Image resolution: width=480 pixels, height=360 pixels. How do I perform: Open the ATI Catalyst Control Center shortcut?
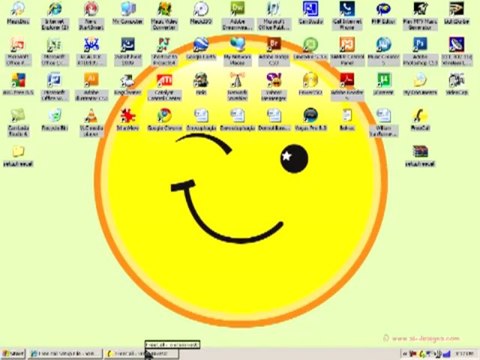coord(164,87)
